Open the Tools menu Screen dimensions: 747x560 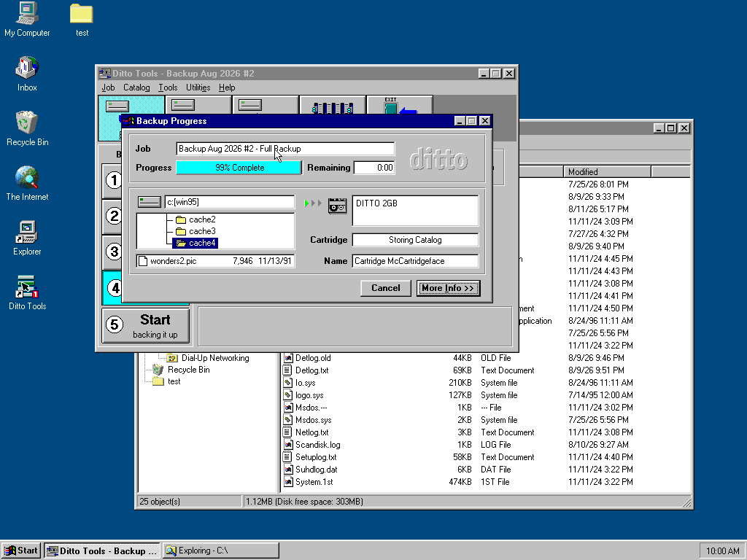point(168,87)
